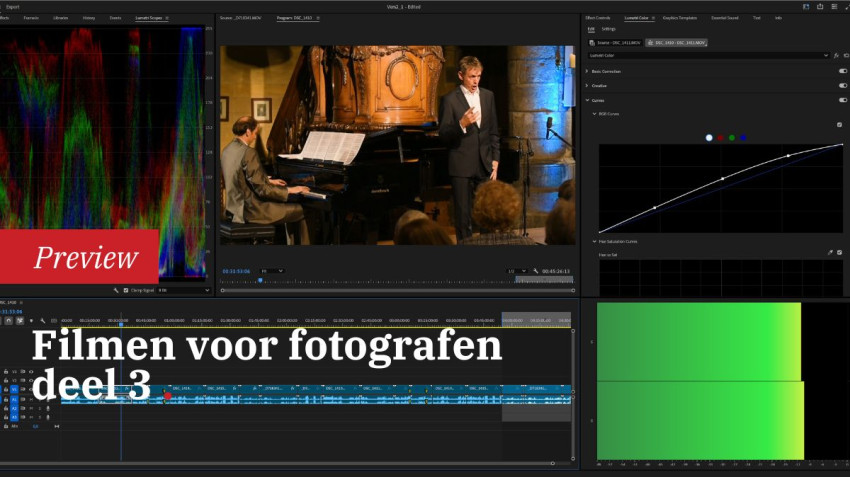Open the 1/2 playback resolution dropdown
The image size is (850, 477).
point(517,271)
